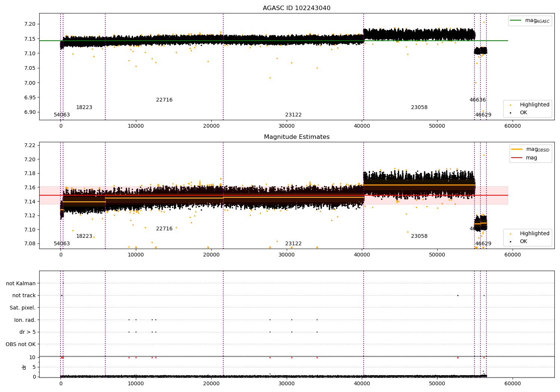The width and height of the screenshot is (560, 392).
Task: Click observation label 23058 in AGASC ID plot
Action: (419, 108)
